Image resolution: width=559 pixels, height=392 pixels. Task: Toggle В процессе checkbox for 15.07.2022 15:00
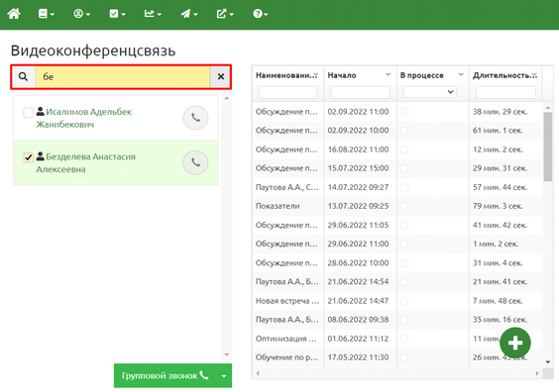tap(404, 168)
